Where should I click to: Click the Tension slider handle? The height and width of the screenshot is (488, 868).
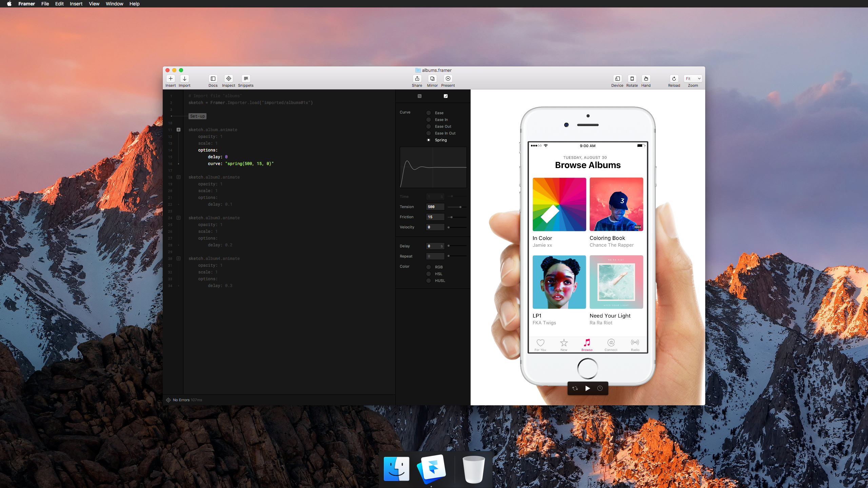pos(460,207)
